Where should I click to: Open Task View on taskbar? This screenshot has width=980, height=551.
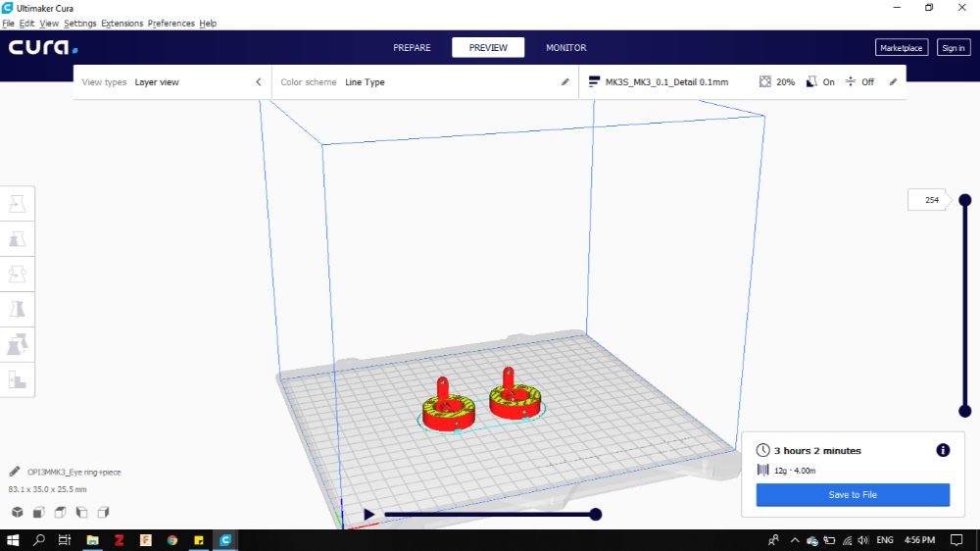[x=65, y=540]
